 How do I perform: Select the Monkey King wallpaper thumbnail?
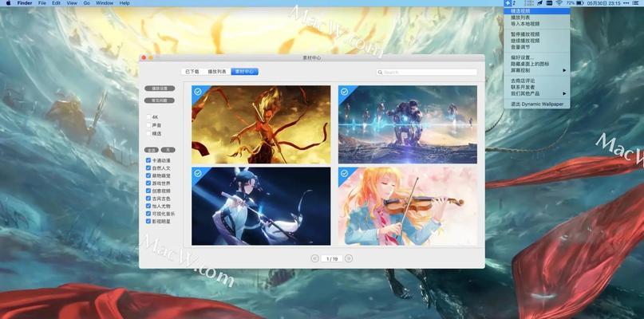[x=261, y=124]
